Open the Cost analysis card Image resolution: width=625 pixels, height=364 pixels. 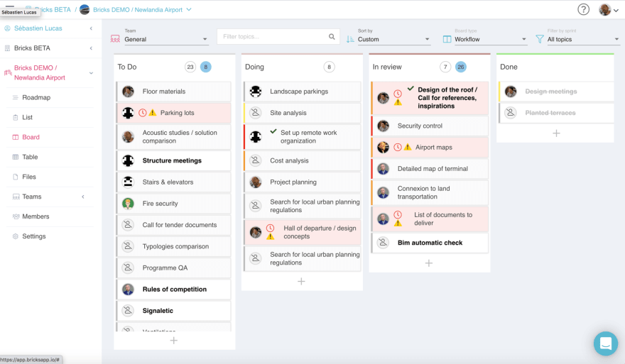point(302,160)
